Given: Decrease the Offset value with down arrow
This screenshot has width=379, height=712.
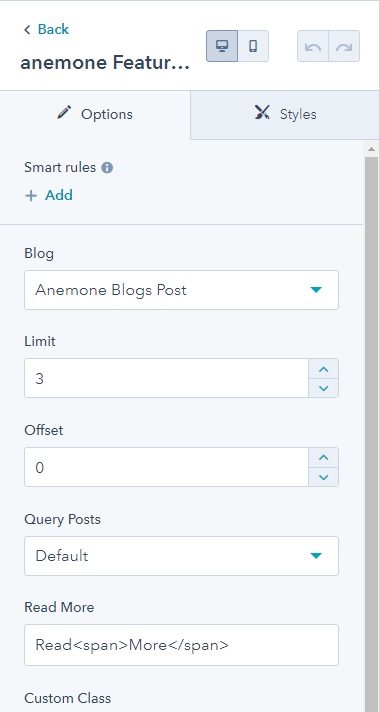Looking at the screenshot, I should coord(324,477).
